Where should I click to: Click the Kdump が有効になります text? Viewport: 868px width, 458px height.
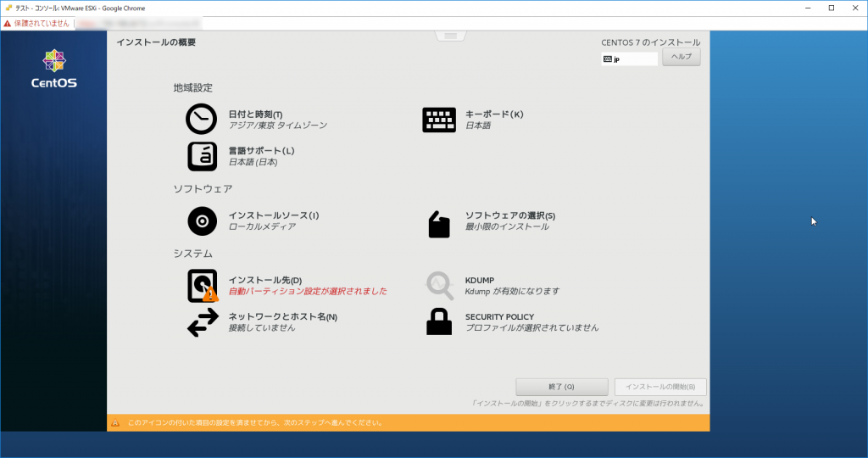(x=512, y=291)
